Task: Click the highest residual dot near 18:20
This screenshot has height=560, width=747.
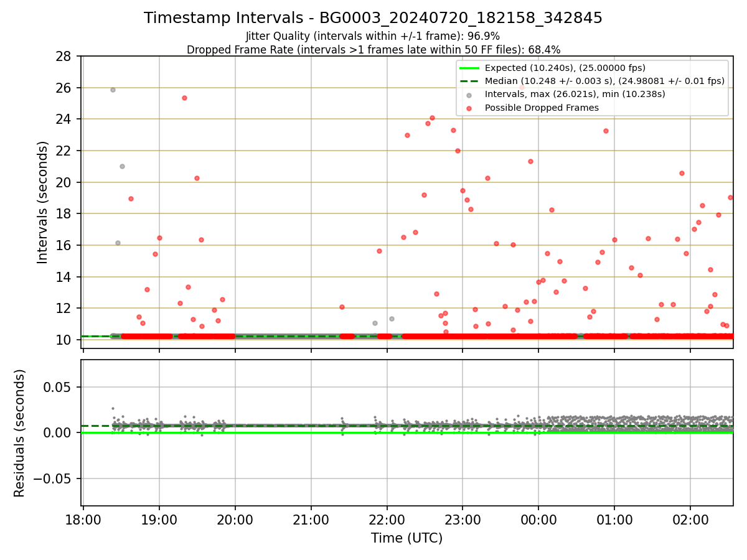Action: (113, 408)
